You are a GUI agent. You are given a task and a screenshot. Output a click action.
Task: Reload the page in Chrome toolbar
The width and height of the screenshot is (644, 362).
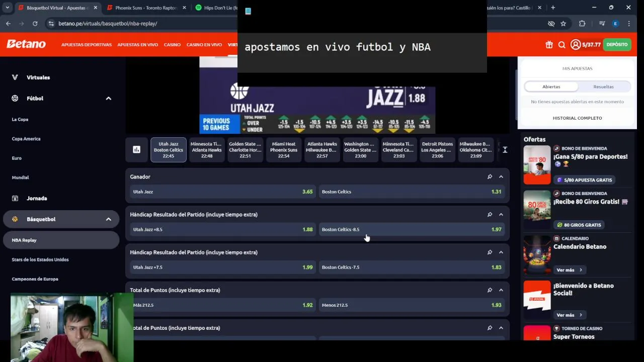click(35, 24)
